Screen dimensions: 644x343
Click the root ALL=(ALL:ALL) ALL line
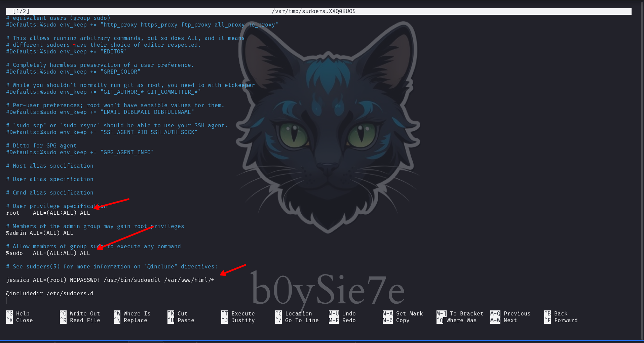click(x=48, y=213)
